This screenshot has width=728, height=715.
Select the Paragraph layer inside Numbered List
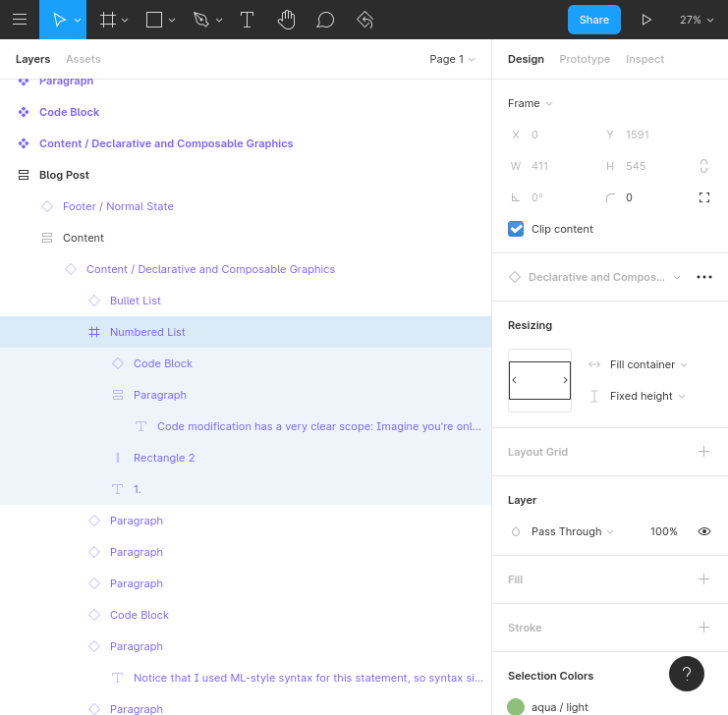click(246, 395)
